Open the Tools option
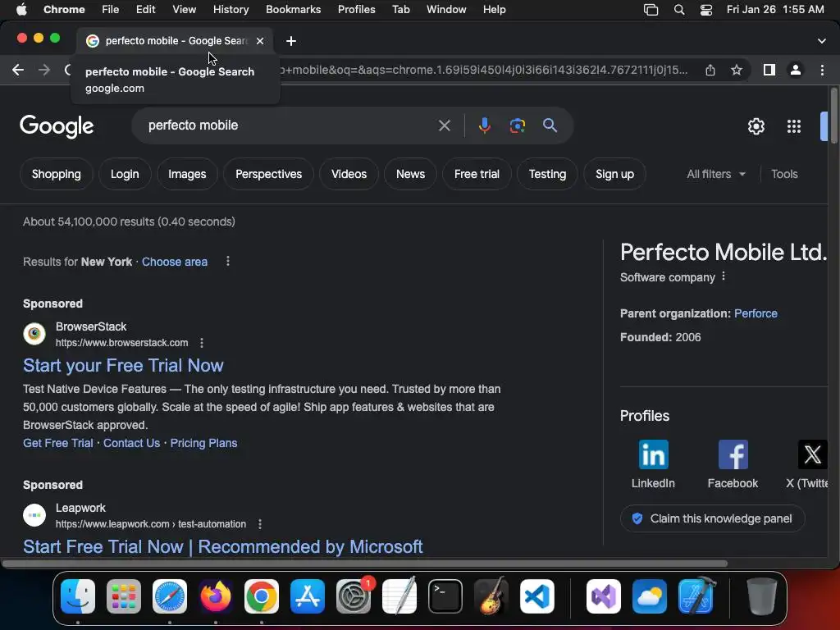840x630 pixels. tap(784, 174)
